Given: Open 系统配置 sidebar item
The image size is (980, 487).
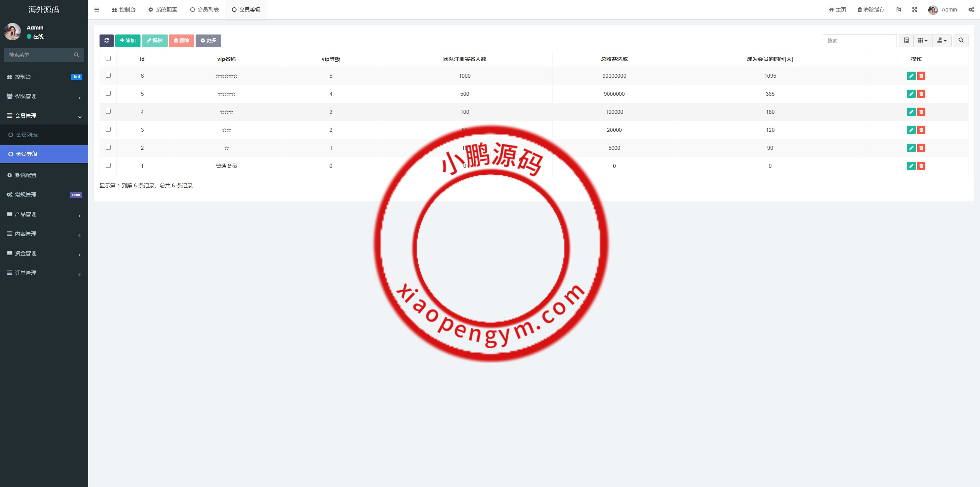Looking at the screenshot, I should [44, 175].
